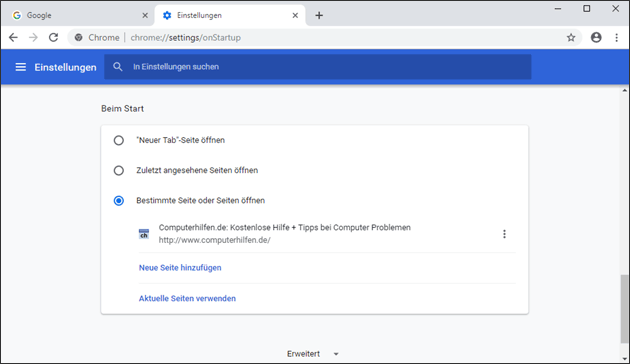Open the user profile avatar icon
The image size is (630, 364).
pos(596,37)
